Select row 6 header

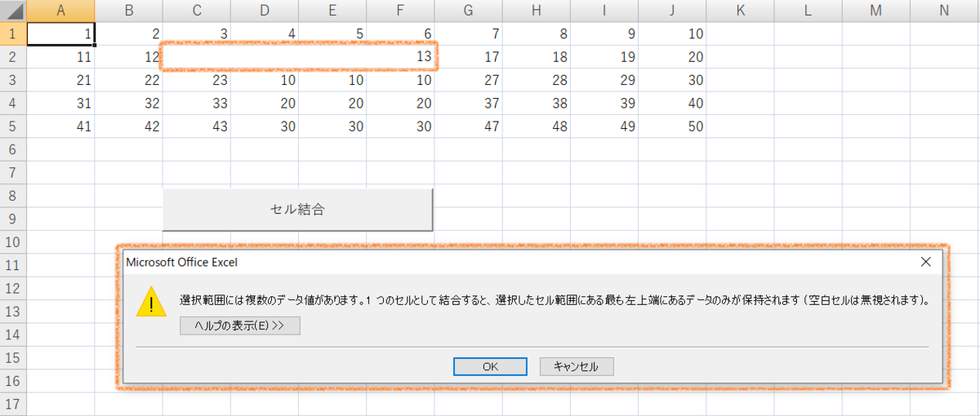tap(13, 149)
